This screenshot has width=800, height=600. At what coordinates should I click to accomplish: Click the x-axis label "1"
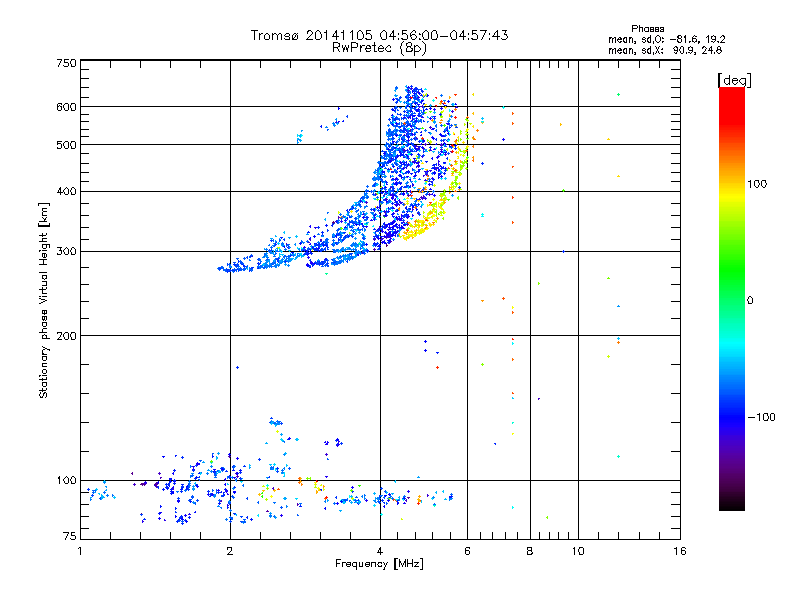[x=80, y=551]
